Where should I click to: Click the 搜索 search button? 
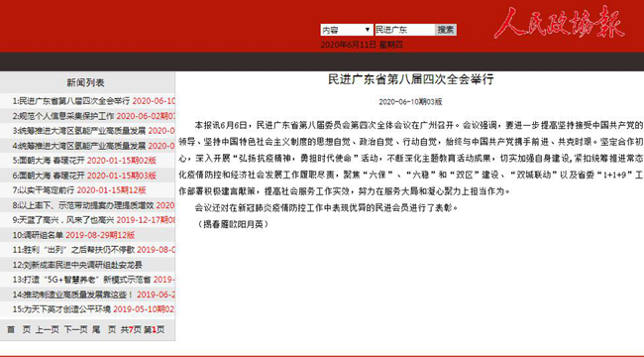tap(446, 30)
